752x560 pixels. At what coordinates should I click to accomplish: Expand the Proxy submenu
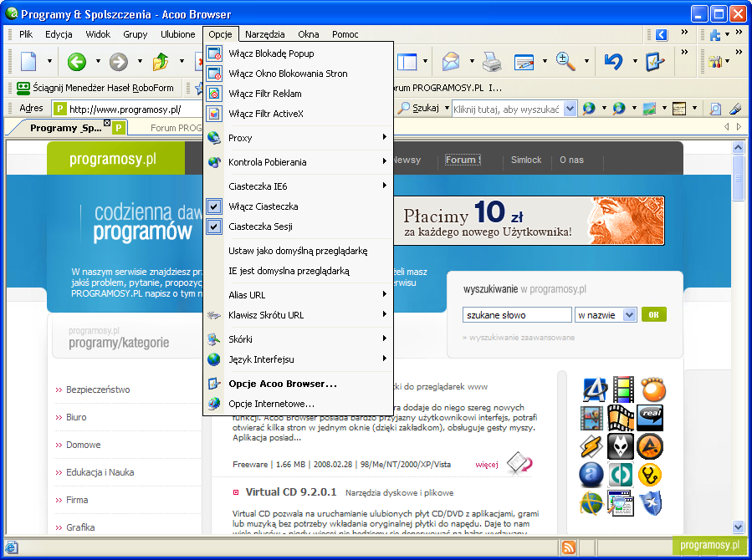click(x=299, y=138)
